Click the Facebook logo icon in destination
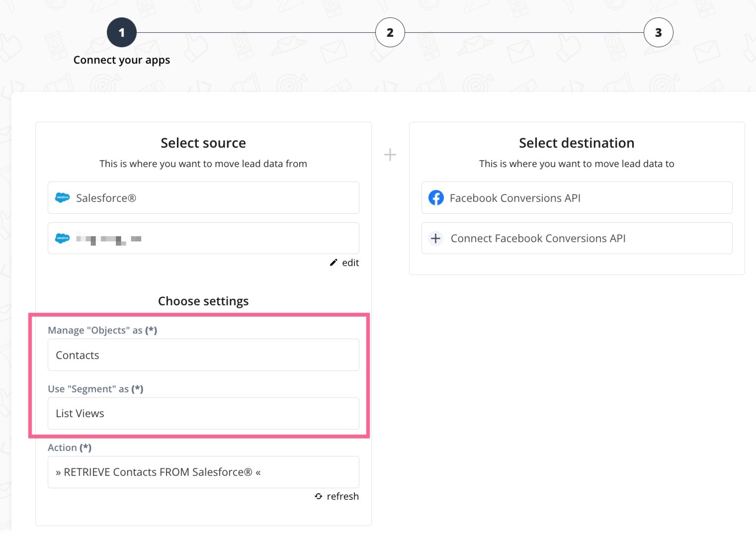 [436, 198]
